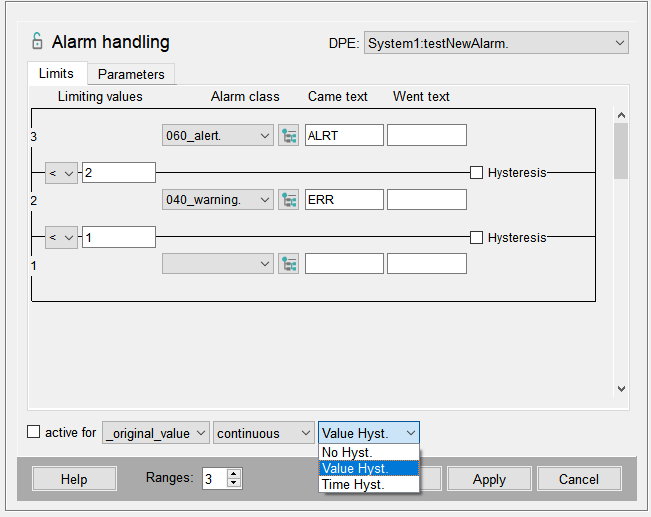The image size is (651, 517).
Task: Open the 060_alert. alarm class dropdown
Action: (x=217, y=135)
